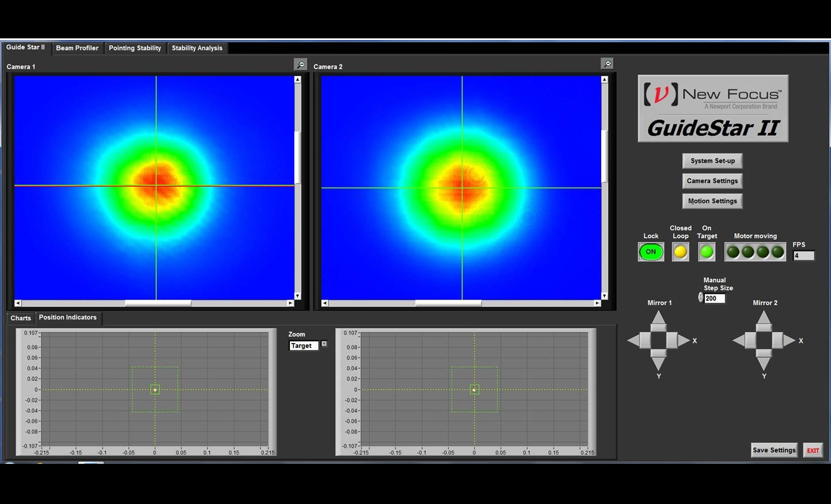Toggle the Lock ON switch
Image resolution: width=831 pixels, height=504 pixels.
click(x=651, y=251)
